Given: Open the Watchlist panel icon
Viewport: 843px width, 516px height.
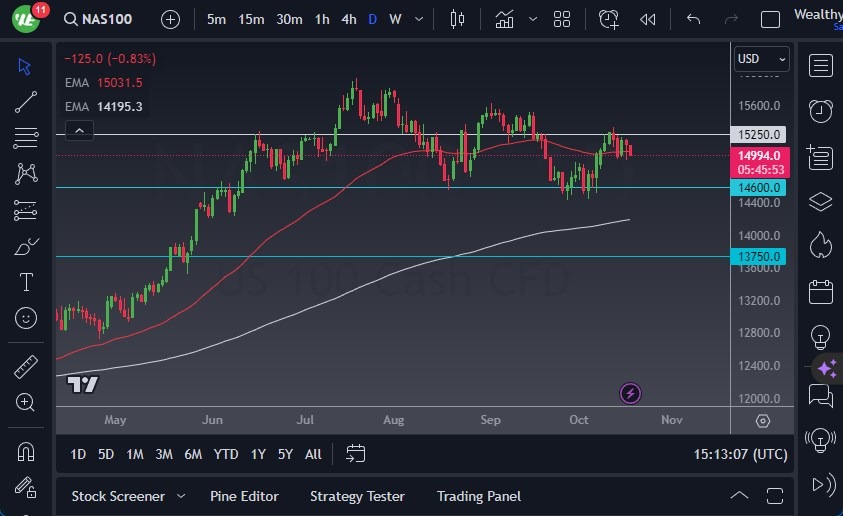Looking at the screenshot, I should [x=820, y=66].
